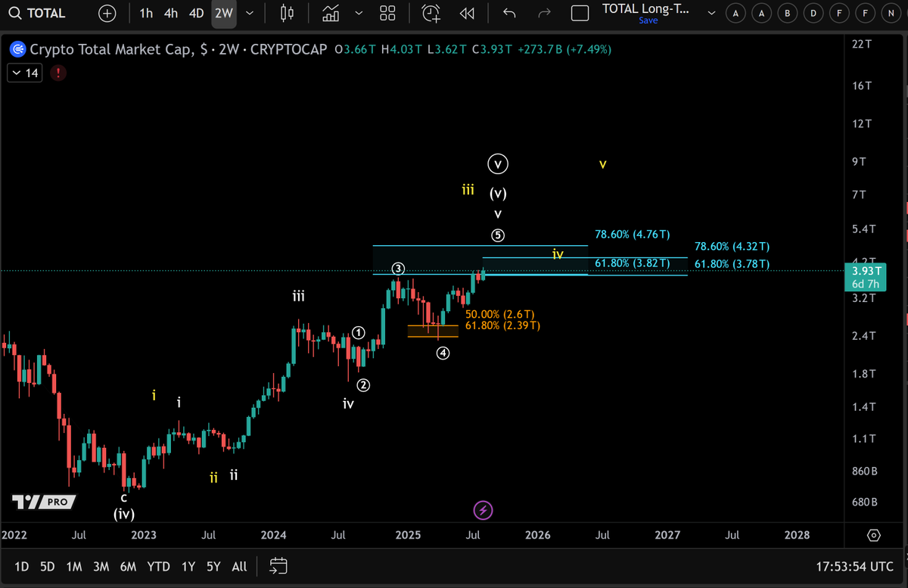908x588 pixels.
Task: Set date range to 1Y
Action: click(188, 566)
